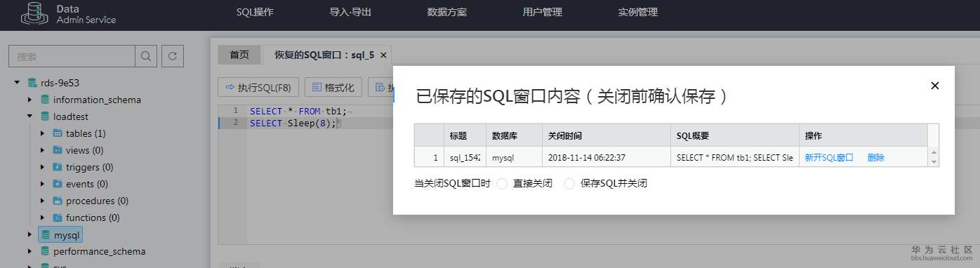
Task: Select the 保存SQL并关闭 radio option
Action: pyautogui.click(x=569, y=184)
